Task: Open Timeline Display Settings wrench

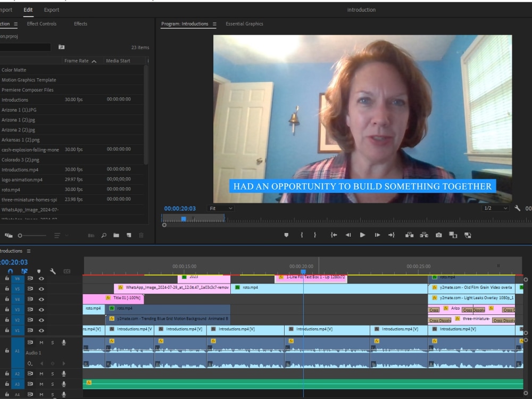Action: [53, 271]
